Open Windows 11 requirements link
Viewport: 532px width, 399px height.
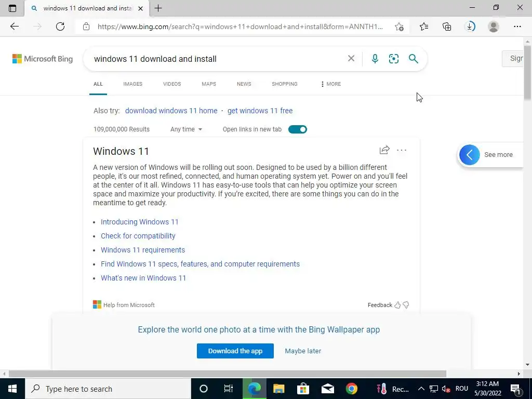[143, 250]
